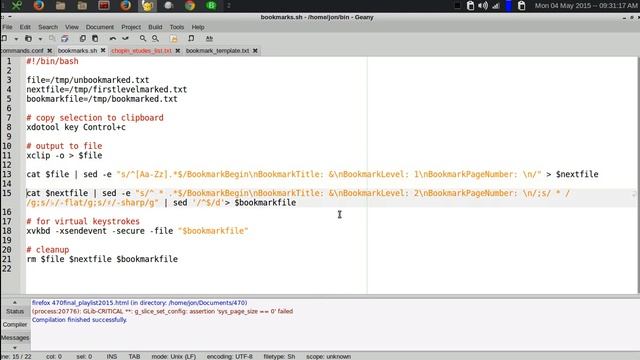Open the View menu
The width and height of the screenshot is (640, 360).
(71, 27)
